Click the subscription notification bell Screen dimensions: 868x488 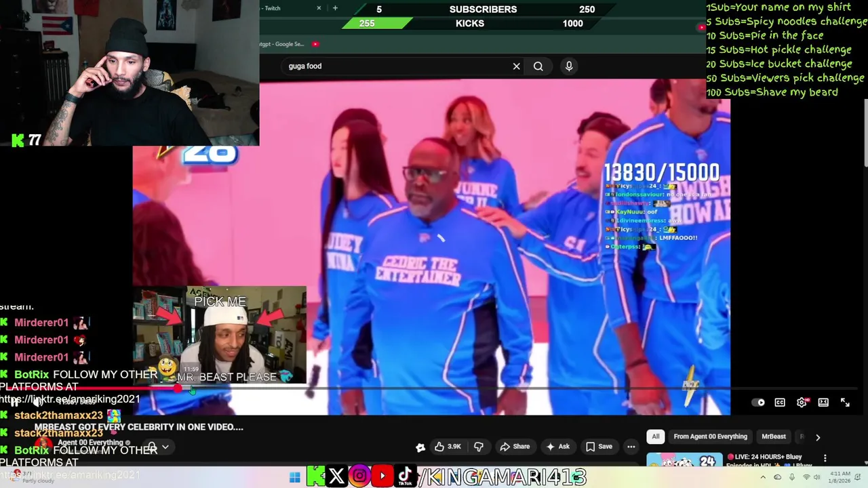tap(152, 447)
